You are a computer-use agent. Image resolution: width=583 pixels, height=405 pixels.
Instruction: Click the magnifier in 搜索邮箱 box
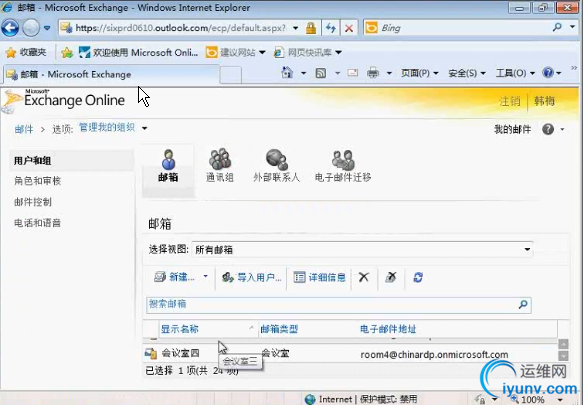point(523,305)
